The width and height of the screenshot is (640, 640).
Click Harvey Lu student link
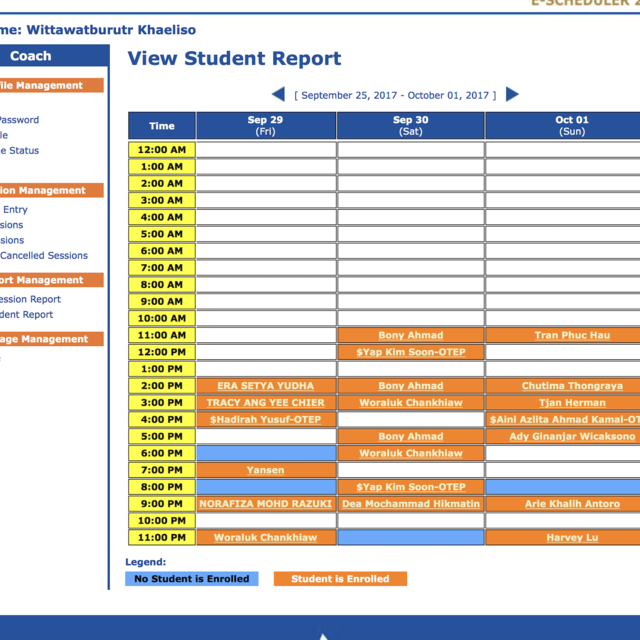coord(572,537)
